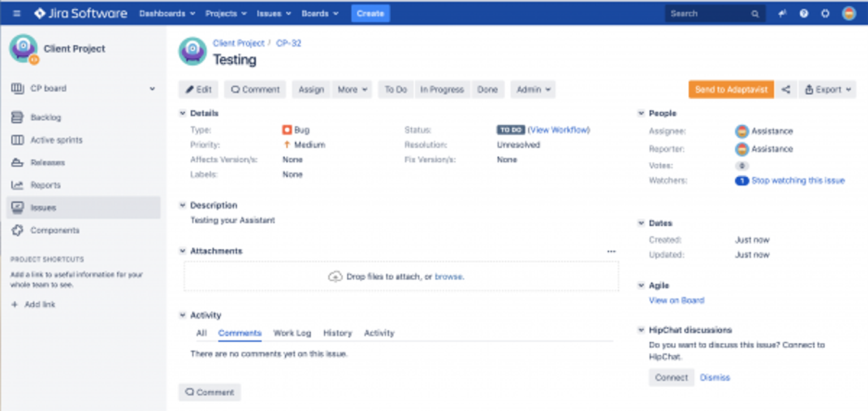Switch to the Activity tab
Screen dimensions: 868x411
(x=379, y=333)
